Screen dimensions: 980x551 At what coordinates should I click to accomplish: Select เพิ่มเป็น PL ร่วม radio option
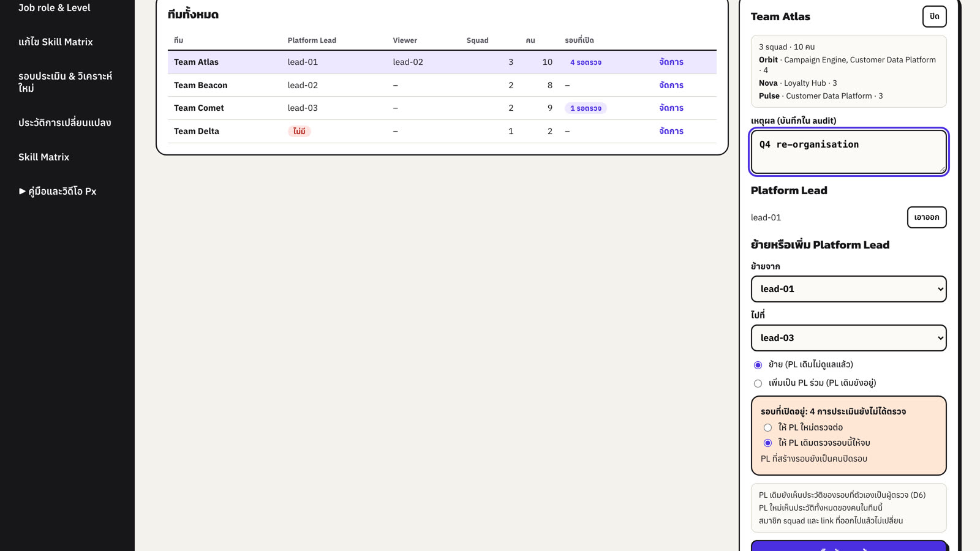pos(758,383)
